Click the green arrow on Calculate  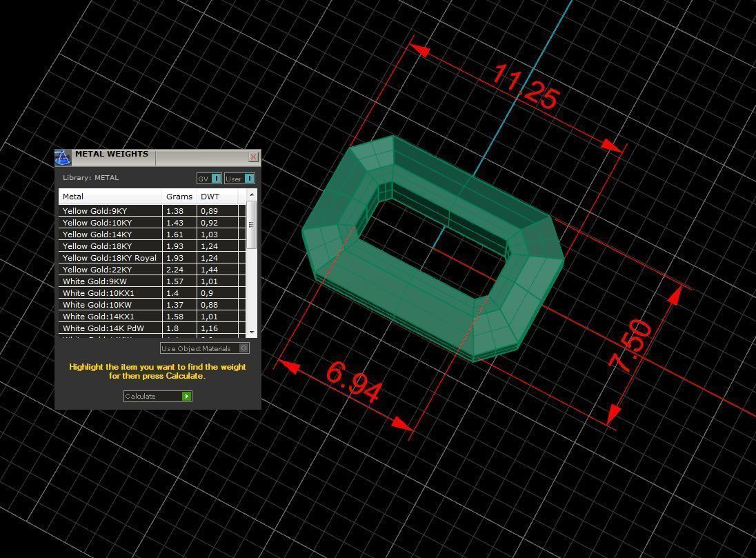tap(187, 396)
